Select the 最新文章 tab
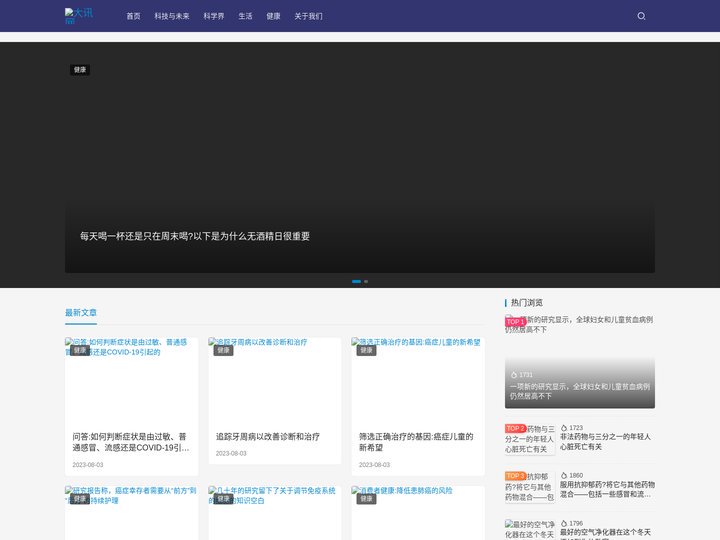 click(x=81, y=313)
